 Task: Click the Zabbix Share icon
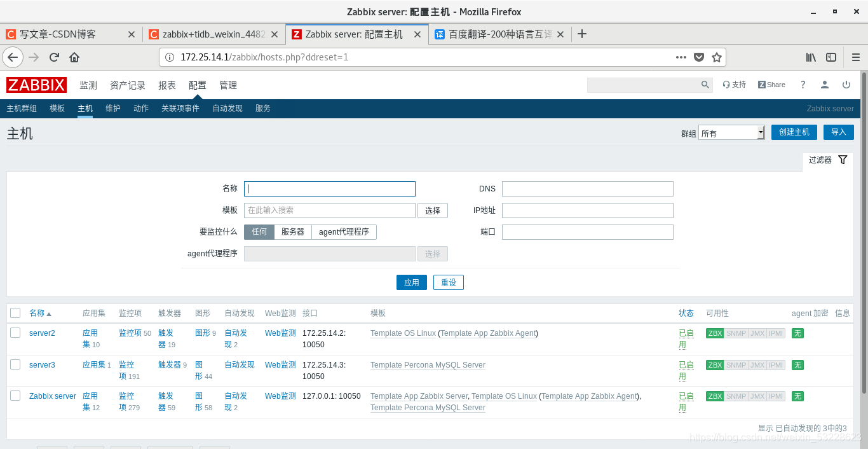(x=772, y=85)
